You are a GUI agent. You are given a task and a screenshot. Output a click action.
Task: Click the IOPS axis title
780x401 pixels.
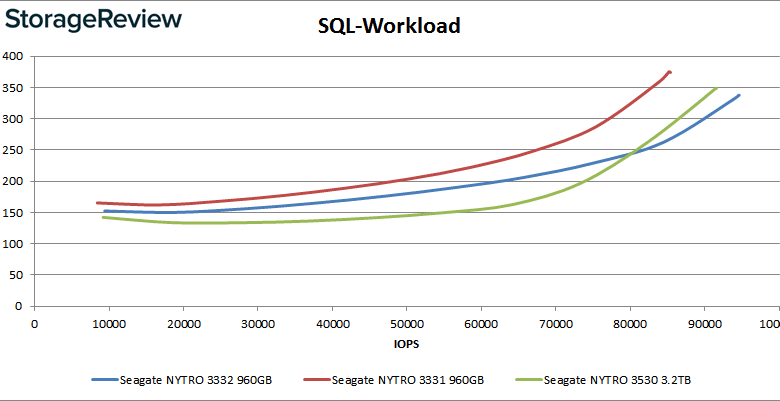pos(407,345)
